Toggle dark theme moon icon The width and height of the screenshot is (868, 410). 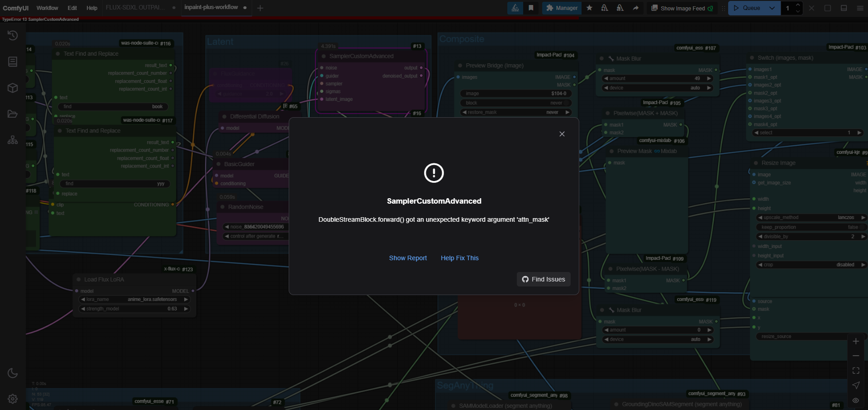[13, 373]
